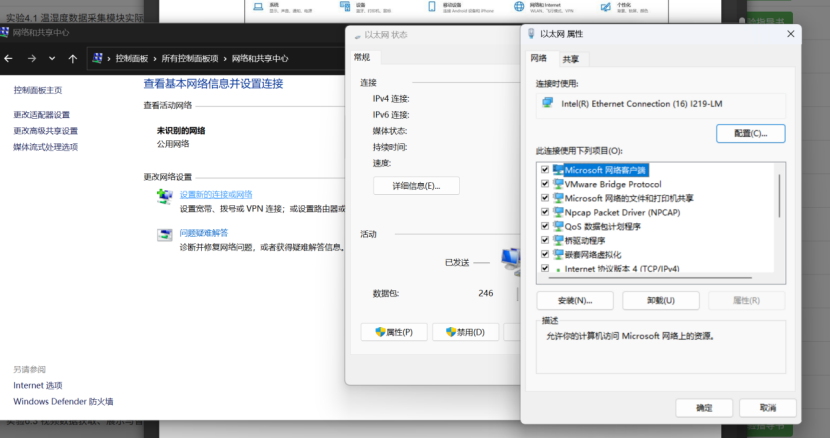Screen dimensions: 830x438
Task: Select VMware Bridge Protocol item icon
Action: [558, 184]
